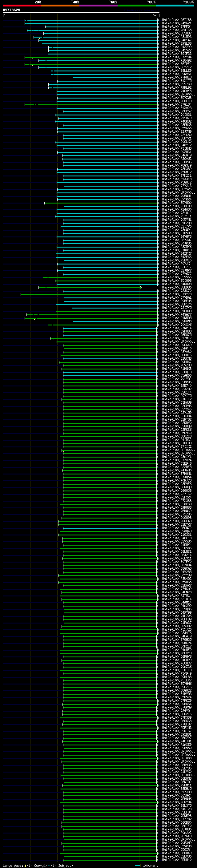This screenshot has height=868, width=197.
Task: Select the UniRef100_Q9K8G3 label
Action: 176,332
